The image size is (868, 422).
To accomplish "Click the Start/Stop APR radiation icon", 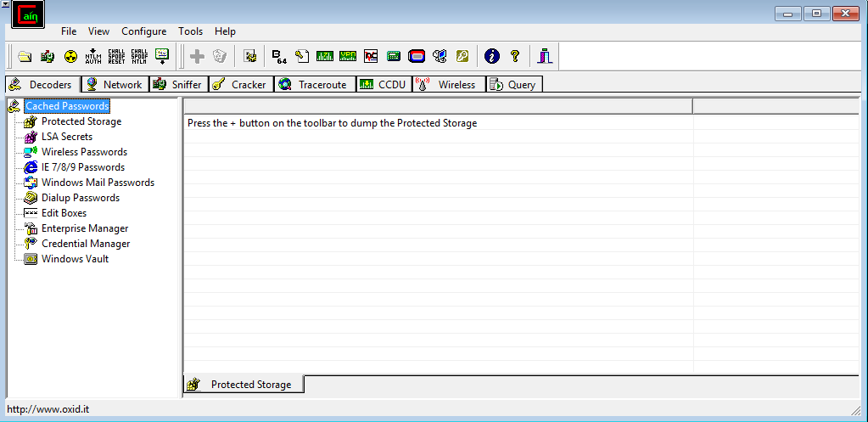I will (70, 57).
